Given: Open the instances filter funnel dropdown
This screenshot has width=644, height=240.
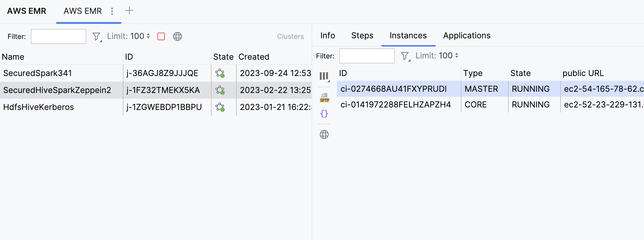Looking at the screenshot, I should [x=405, y=56].
